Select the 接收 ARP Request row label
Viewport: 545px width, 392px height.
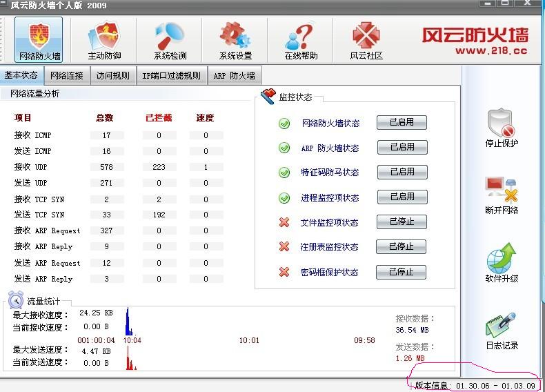(x=48, y=231)
